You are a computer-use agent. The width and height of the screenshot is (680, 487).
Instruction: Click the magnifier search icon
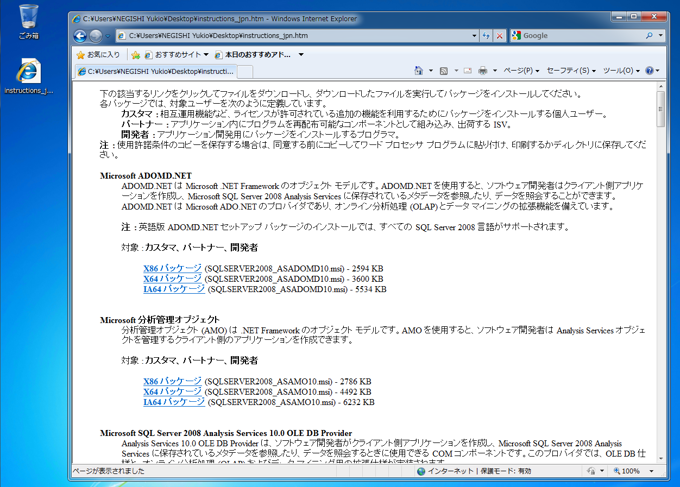[x=649, y=36]
